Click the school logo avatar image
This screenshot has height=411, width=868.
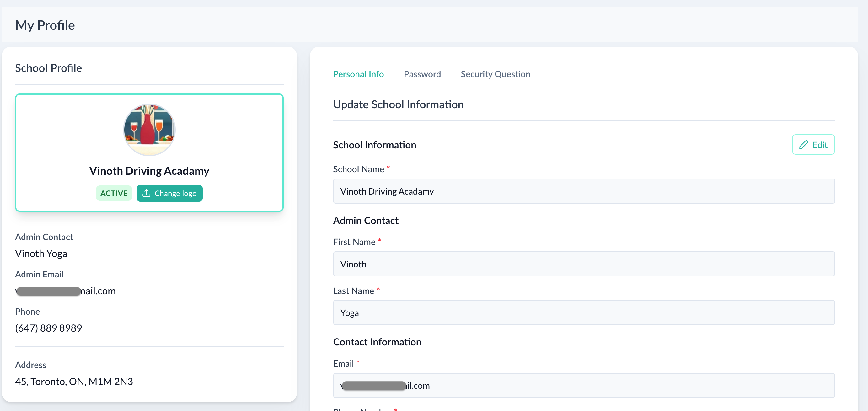click(x=149, y=130)
